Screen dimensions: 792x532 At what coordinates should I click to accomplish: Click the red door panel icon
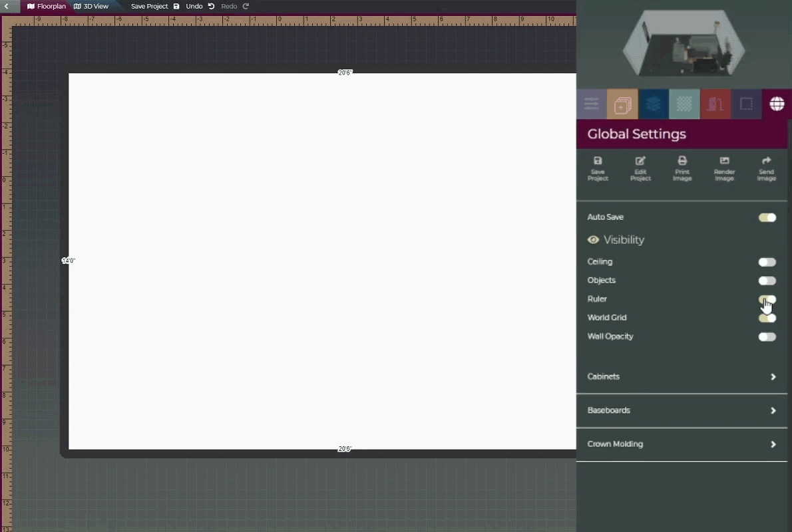pos(715,104)
